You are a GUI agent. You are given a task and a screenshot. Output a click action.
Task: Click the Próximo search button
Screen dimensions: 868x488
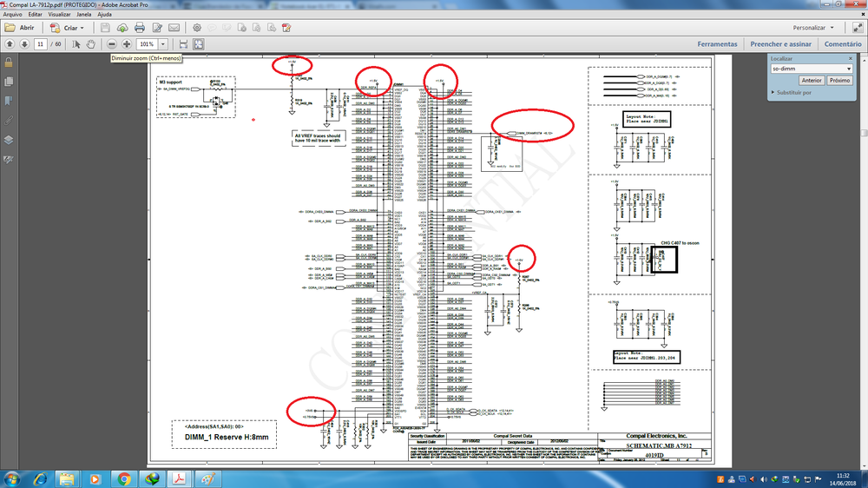click(x=839, y=80)
